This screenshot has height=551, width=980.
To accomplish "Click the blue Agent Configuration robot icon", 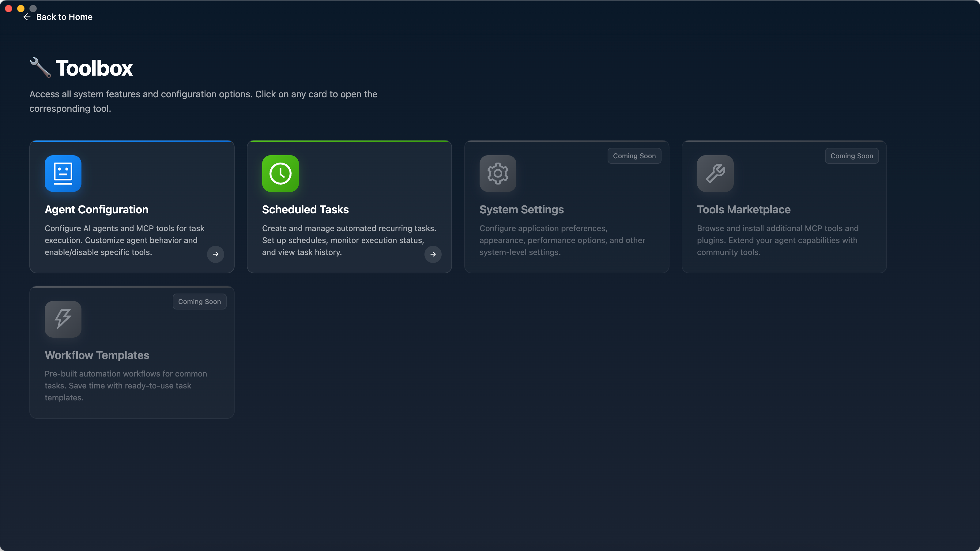I will click(x=63, y=173).
